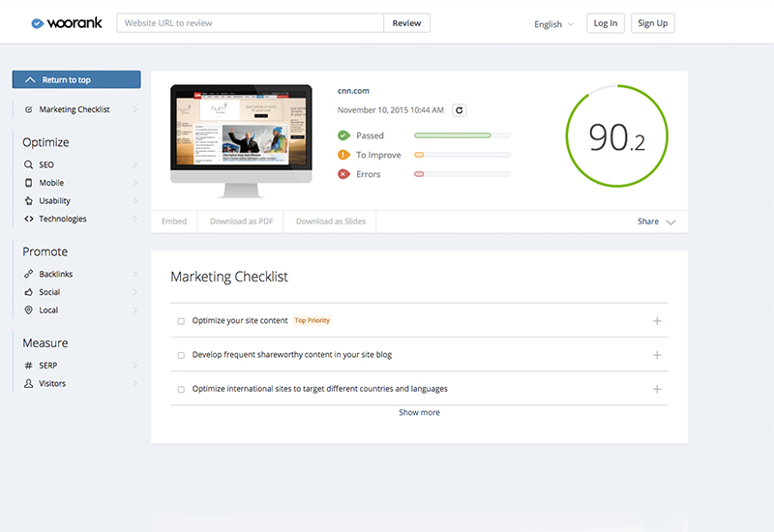Go to Backlinks in the sidebar
Screen dimensions: 774x532
(55, 274)
